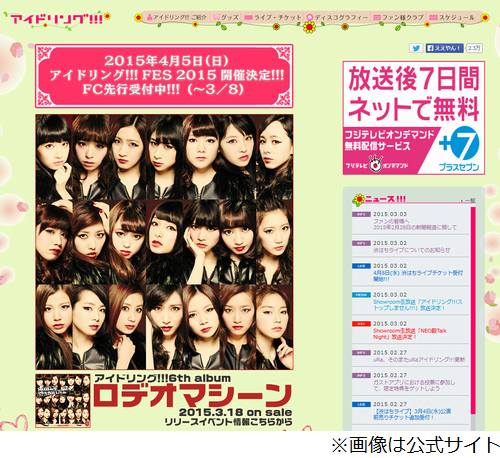Click the group member photo collage
Image resolution: width=500 pixels, height=458 pixels.
[164, 242]
